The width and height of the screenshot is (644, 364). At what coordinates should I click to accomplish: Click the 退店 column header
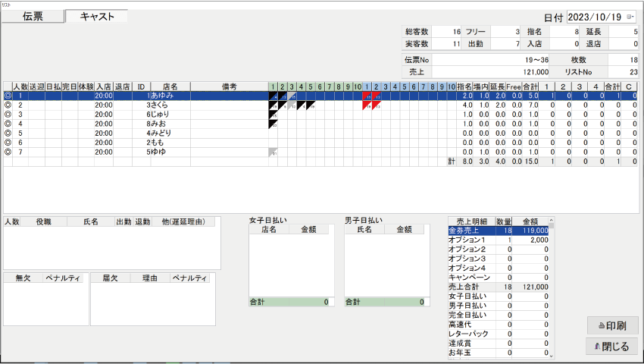(x=123, y=86)
